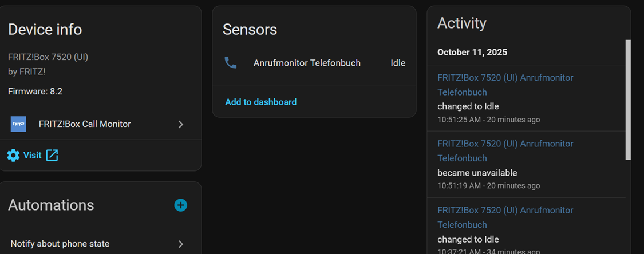Click the Idle state value of sensor
The width and height of the screenshot is (644, 254).
[x=398, y=63]
